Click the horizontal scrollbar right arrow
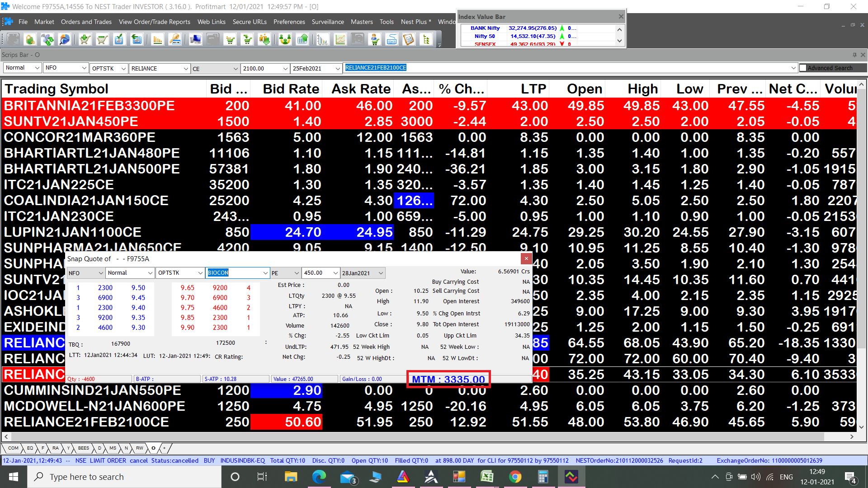Image resolution: width=868 pixels, height=488 pixels. [852, 436]
